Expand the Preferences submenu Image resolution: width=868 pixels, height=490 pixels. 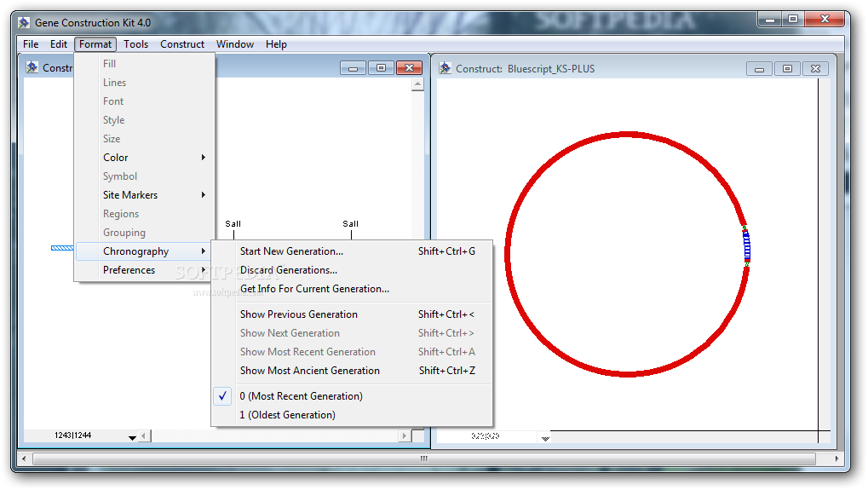pyautogui.click(x=145, y=270)
